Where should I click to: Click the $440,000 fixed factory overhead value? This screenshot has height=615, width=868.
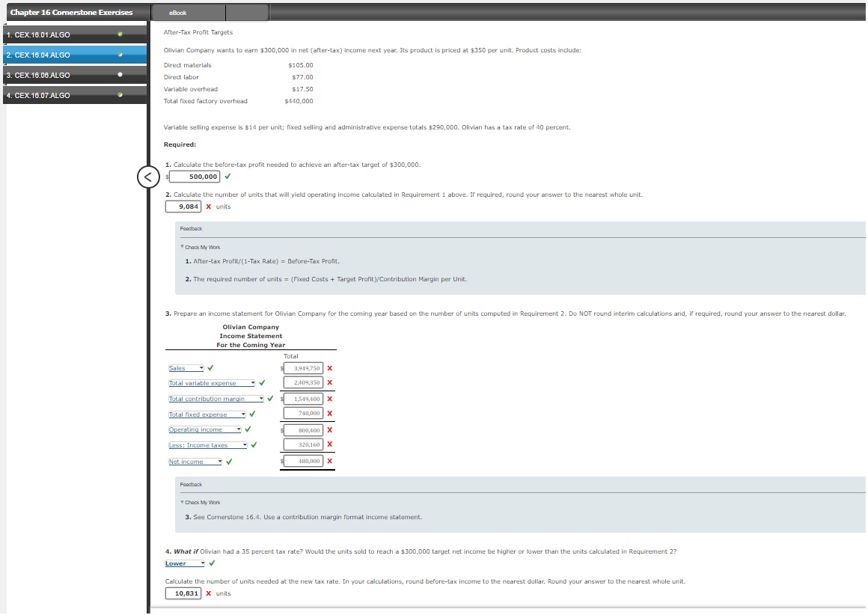coord(299,101)
